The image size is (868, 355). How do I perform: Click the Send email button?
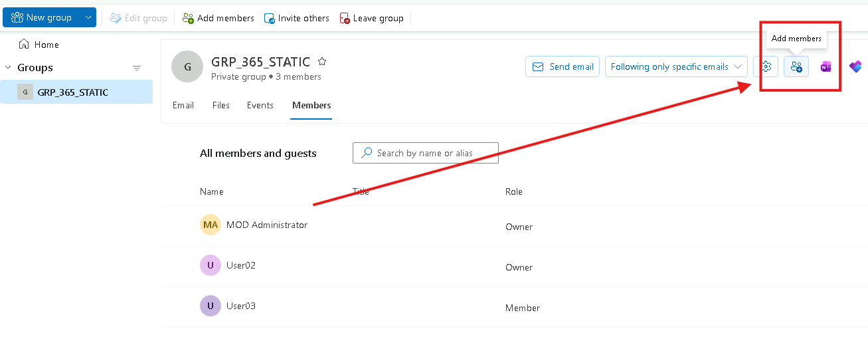(563, 66)
